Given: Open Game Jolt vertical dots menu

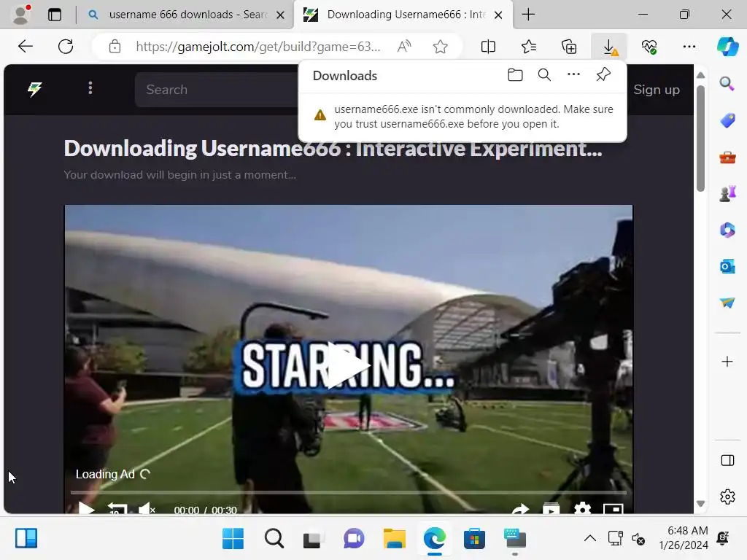Looking at the screenshot, I should pyautogui.click(x=90, y=88).
